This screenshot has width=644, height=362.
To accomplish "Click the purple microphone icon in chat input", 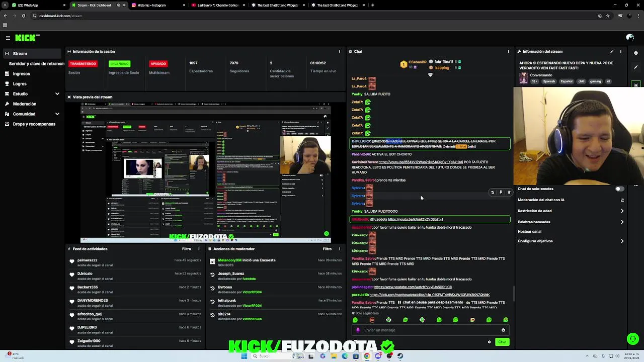I will pos(358,330).
